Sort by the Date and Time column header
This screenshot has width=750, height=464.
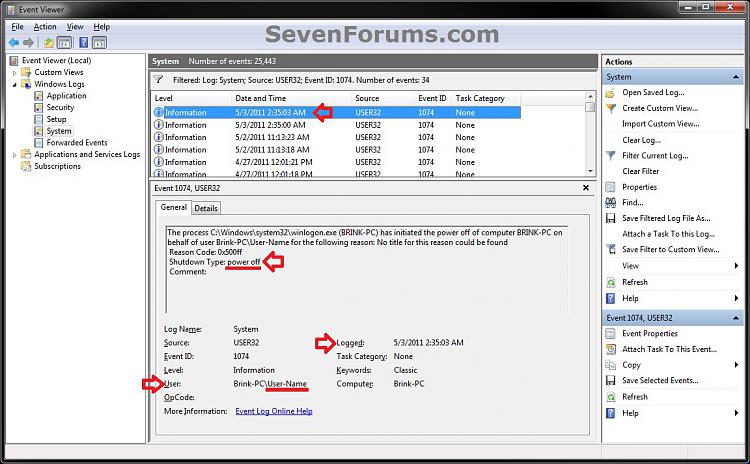[x=291, y=98]
